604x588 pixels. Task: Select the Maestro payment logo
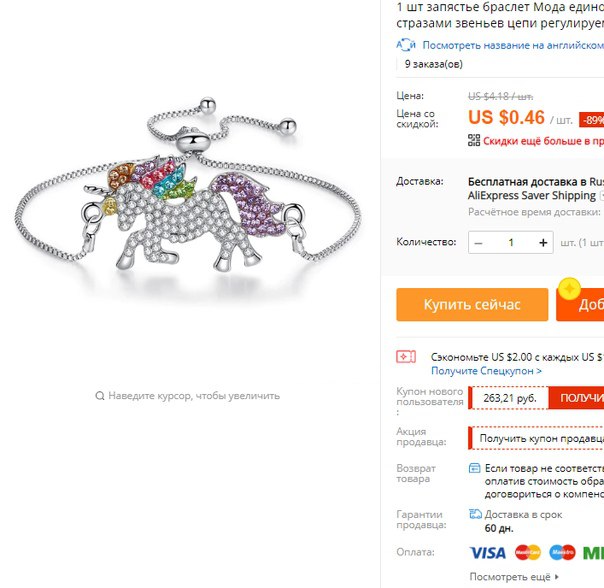coord(562,553)
